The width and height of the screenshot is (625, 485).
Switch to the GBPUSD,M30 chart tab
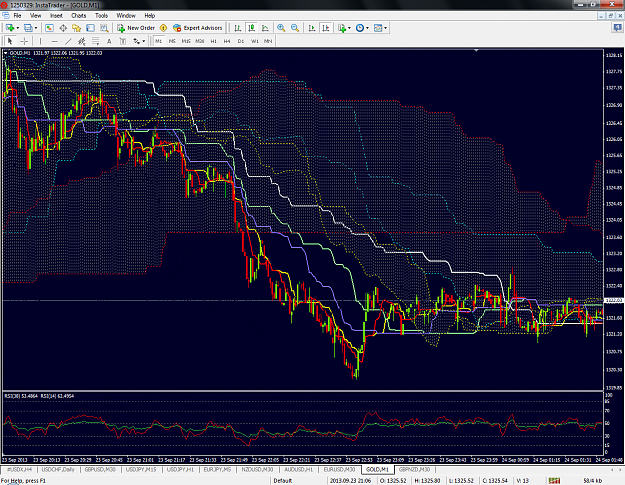[x=100, y=469]
